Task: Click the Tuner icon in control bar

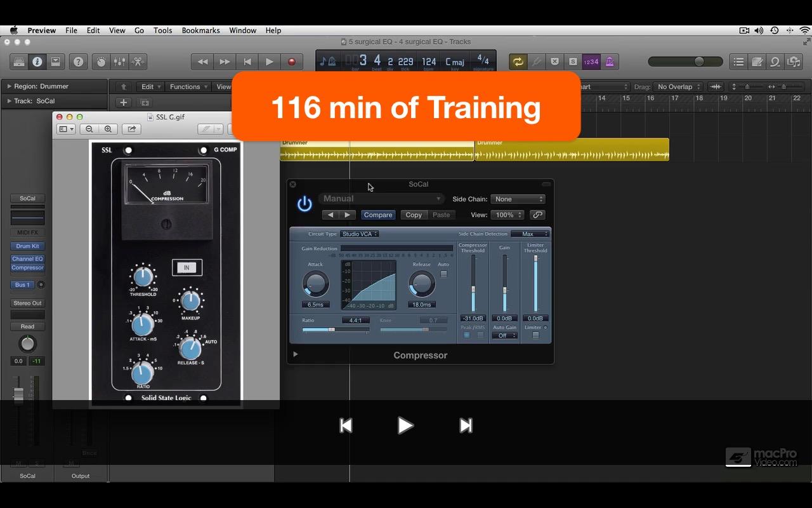Action: (x=537, y=62)
